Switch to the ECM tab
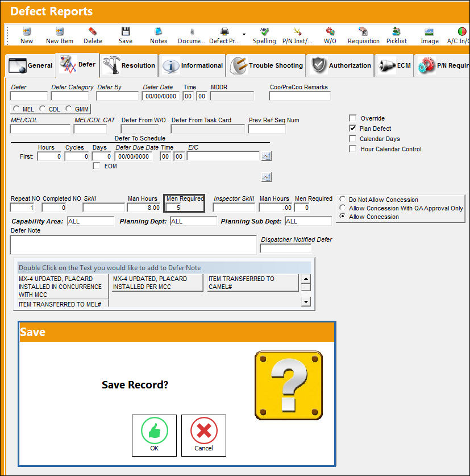 [394, 65]
